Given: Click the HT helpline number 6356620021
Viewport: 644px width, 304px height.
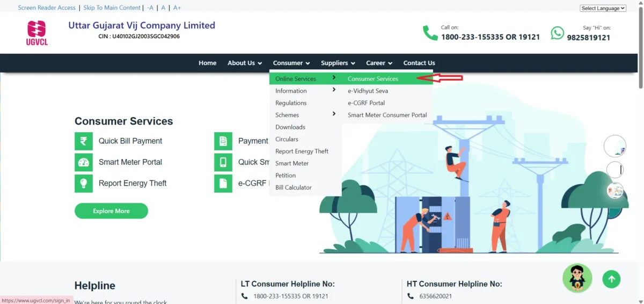Looking at the screenshot, I should pos(435,296).
